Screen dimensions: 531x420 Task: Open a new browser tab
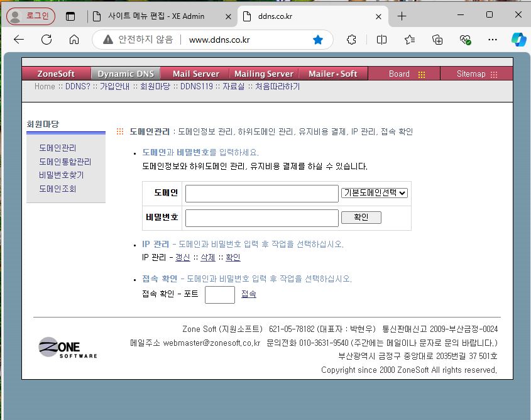coord(402,16)
